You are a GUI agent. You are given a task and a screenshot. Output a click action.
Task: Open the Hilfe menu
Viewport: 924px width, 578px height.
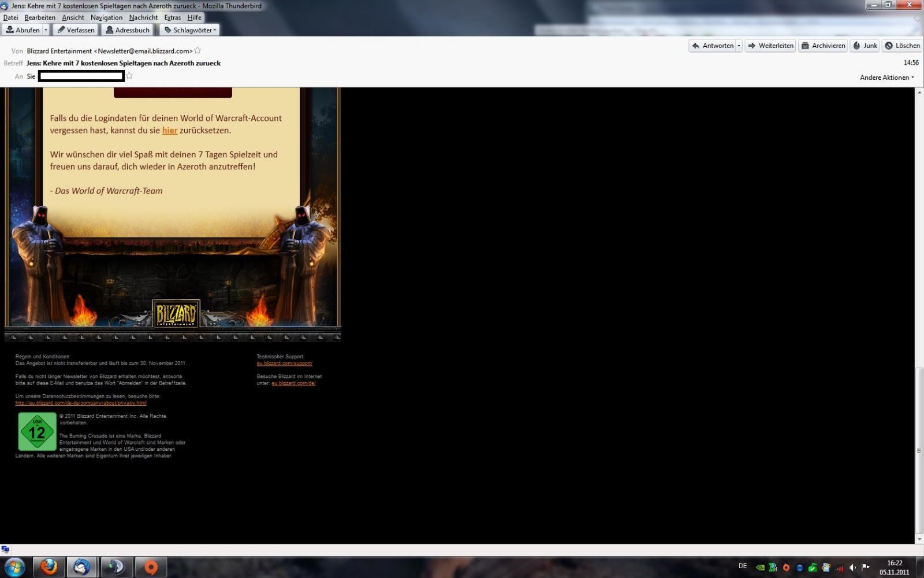click(x=194, y=17)
